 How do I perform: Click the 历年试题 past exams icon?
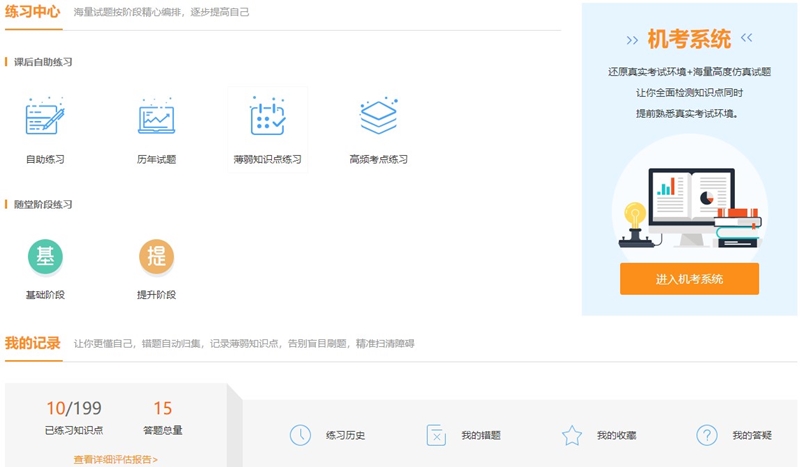tap(156, 118)
